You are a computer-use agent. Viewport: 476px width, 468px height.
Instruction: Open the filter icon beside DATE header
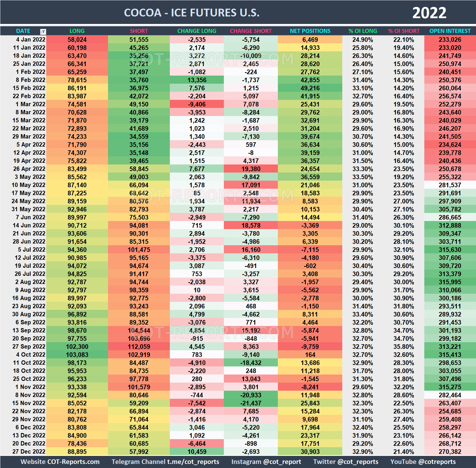(x=43, y=31)
